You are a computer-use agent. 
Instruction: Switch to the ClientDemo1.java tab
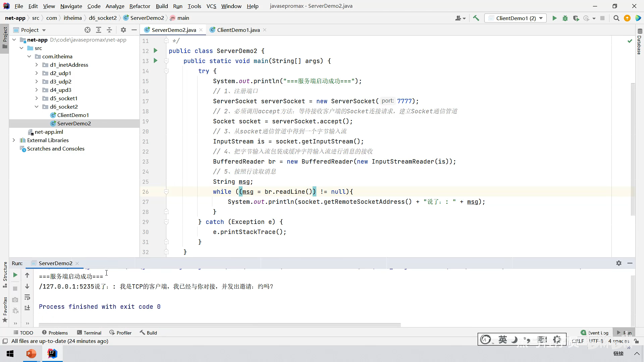(x=238, y=30)
